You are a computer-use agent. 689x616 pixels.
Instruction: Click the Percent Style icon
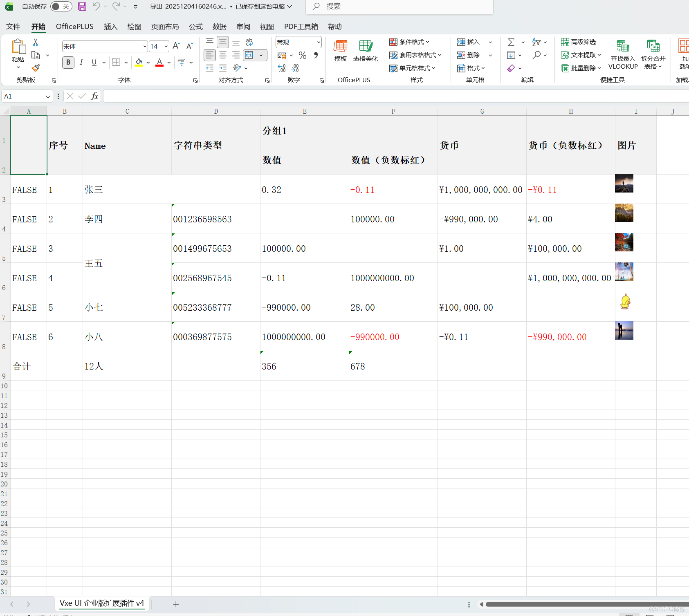tap(303, 55)
